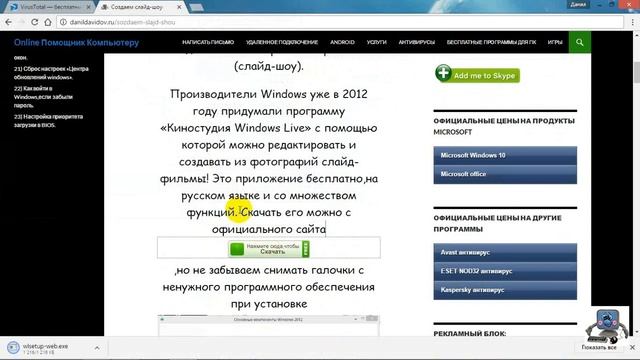Click Показать все downloads button

click(x=599, y=347)
